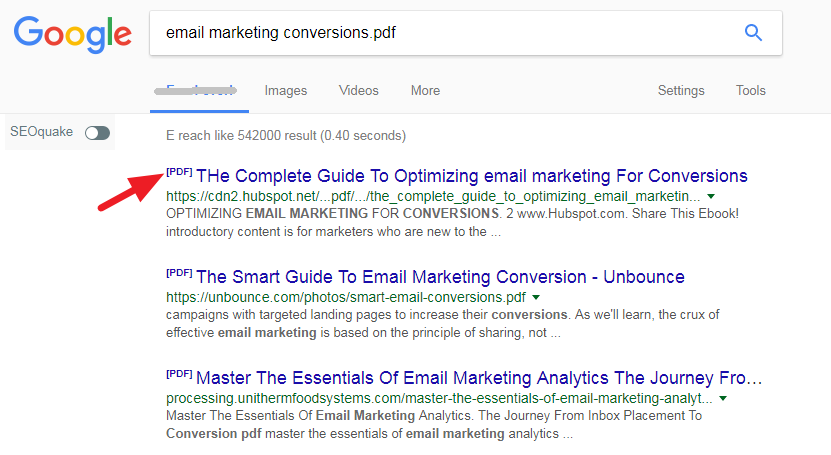
Task: Expand the arrow beside cdn2.hubspot.net URL
Action: click(711, 197)
